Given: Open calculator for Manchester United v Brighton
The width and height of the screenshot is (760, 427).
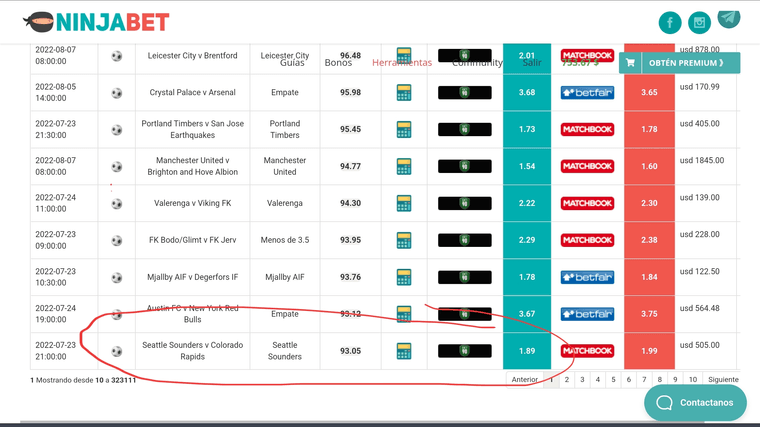Looking at the screenshot, I should coord(404,166).
